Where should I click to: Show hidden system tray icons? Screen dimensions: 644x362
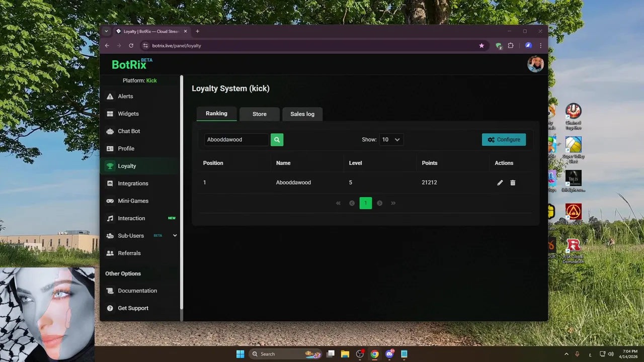[566, 354]
